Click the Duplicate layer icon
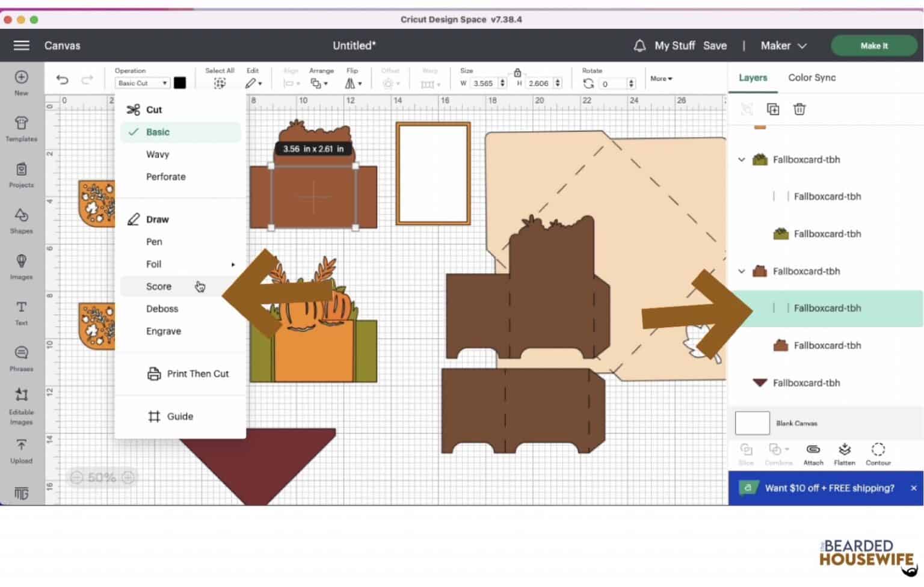This screenshot has width=924, height=587. click(x=772, y=109)
